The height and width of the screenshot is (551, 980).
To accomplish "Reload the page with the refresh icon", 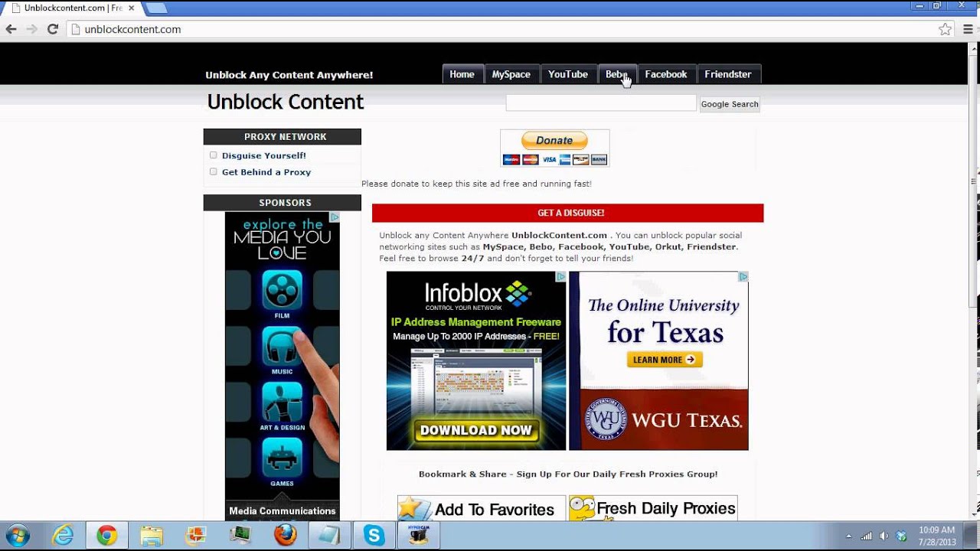I will pos(53,29).
